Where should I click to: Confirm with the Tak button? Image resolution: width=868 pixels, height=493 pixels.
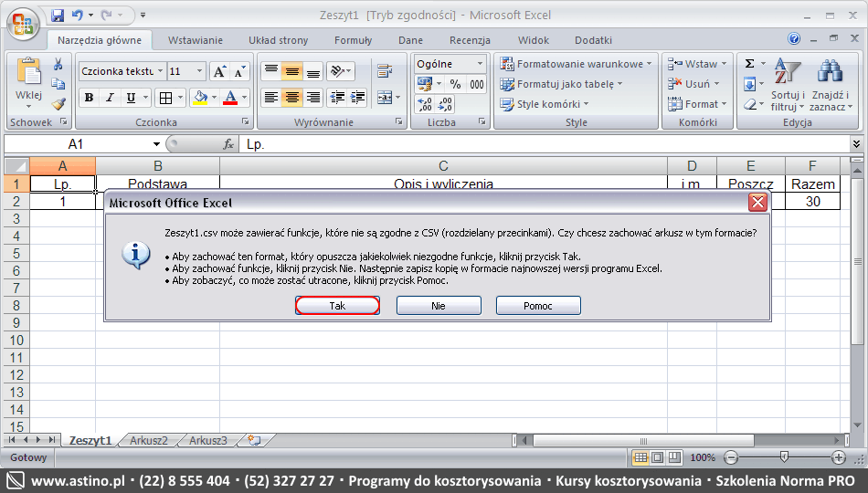click(338, 306)
